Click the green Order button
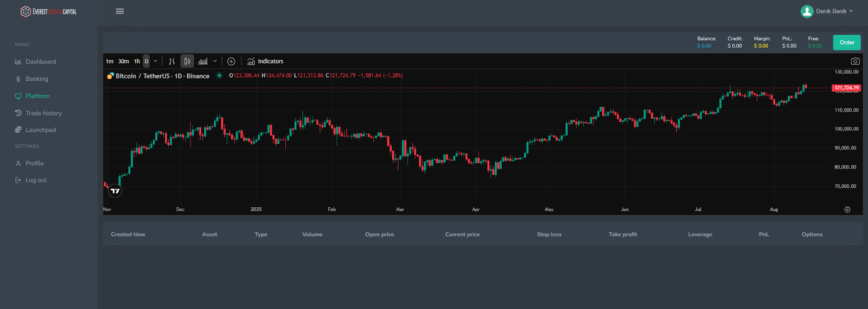 pyautogui.click(x=846, y=42)
